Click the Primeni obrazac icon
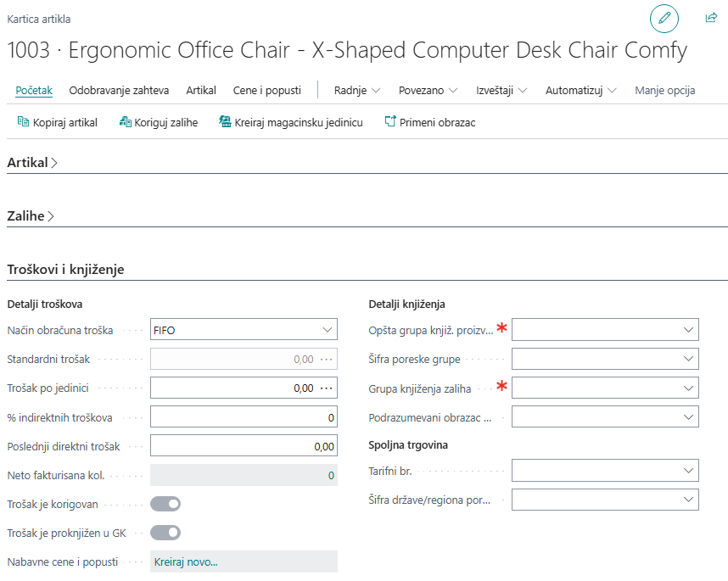 point(390,122)
